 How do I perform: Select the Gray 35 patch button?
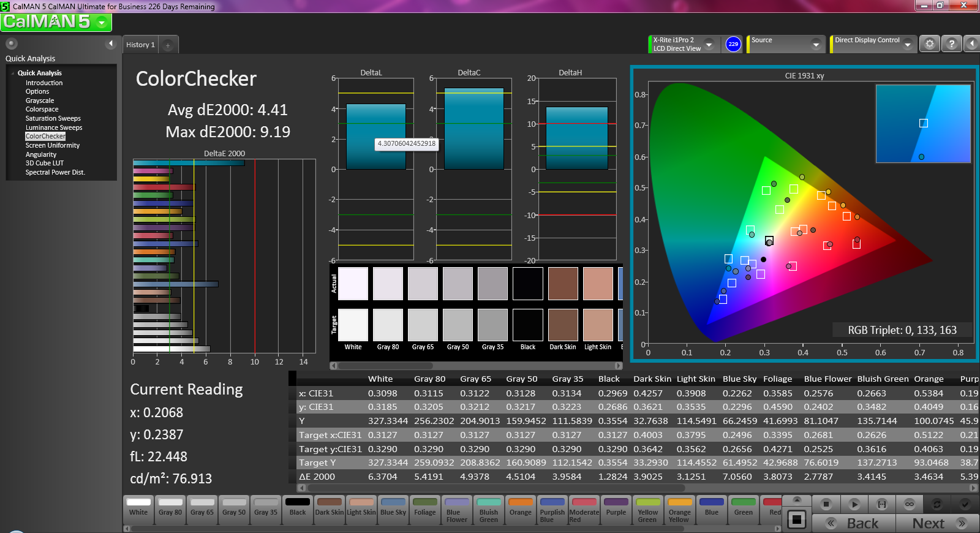[266, 510]
